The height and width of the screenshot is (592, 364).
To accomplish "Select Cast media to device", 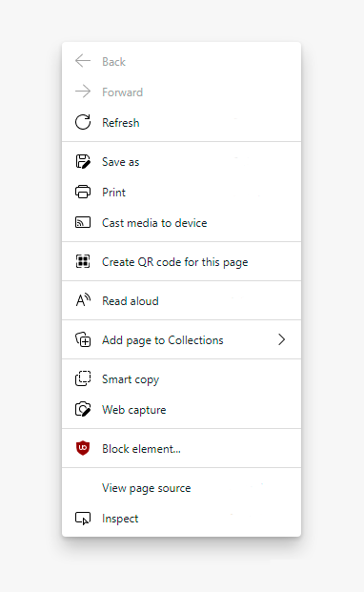I will tap(181, 223).
